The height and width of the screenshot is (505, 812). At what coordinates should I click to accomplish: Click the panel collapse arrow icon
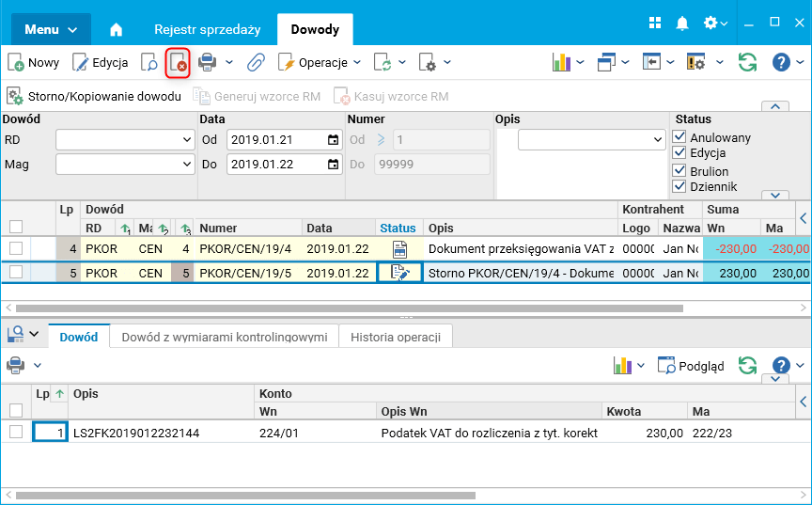(x=651, y=63)
